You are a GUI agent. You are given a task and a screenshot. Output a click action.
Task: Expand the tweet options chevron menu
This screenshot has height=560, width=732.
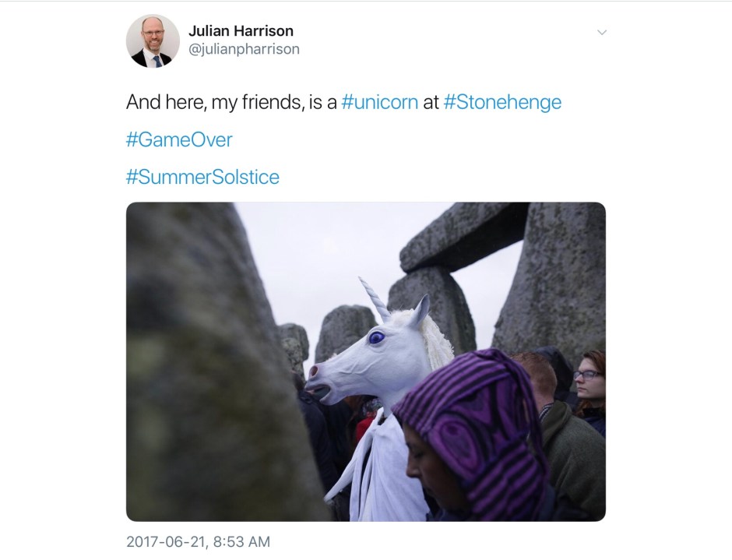coord(602,32)
